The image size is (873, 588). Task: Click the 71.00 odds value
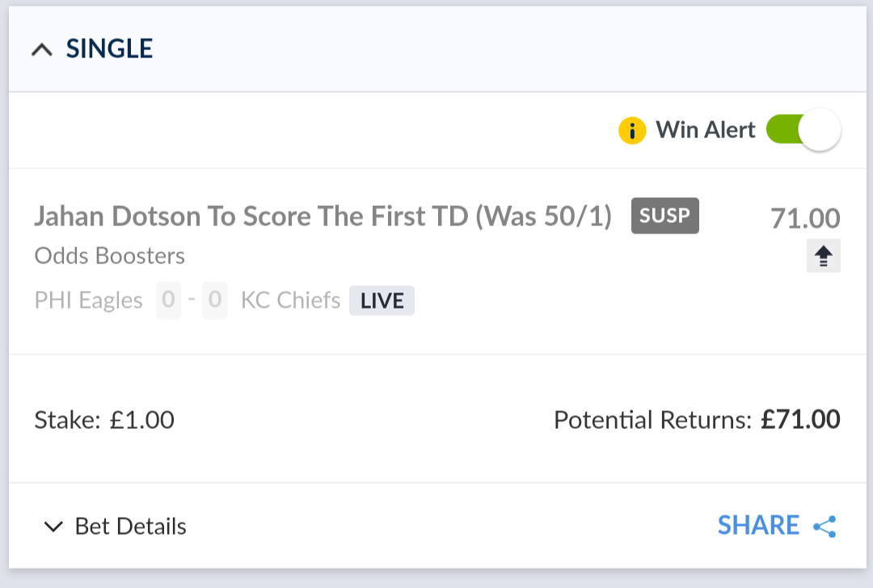[x=805, y=218]
